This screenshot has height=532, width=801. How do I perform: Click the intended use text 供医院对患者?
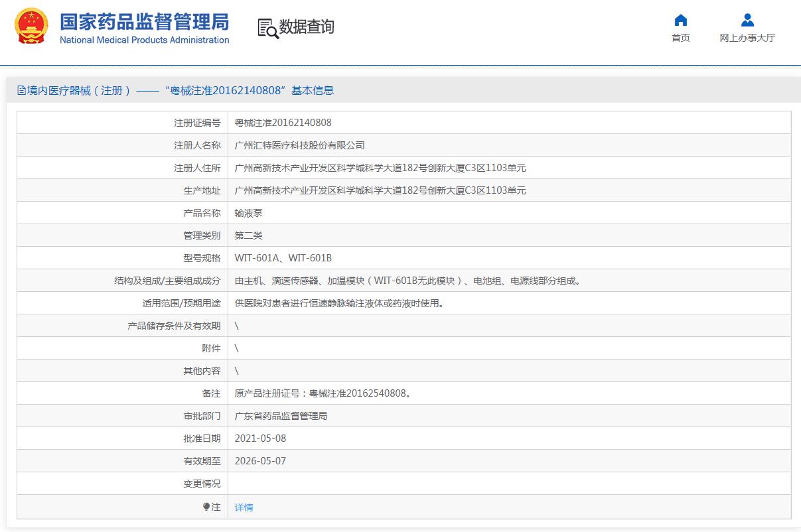[339, 303]
